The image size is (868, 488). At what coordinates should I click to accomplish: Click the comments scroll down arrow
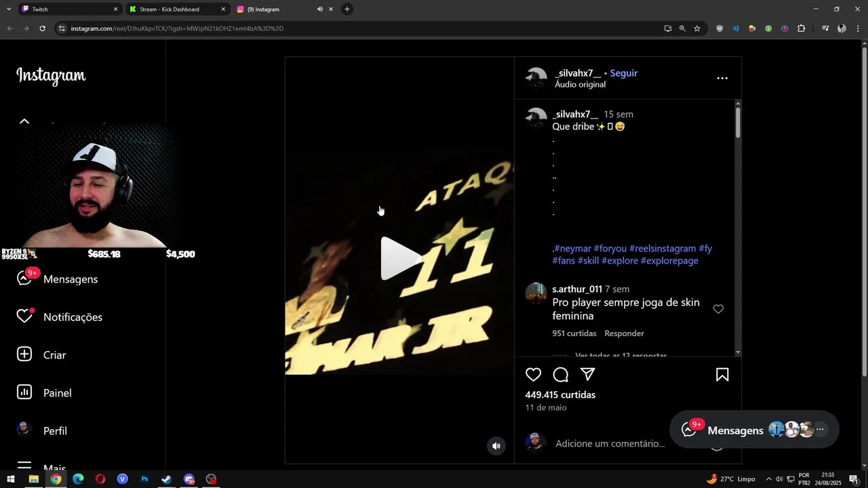[738, 352]
